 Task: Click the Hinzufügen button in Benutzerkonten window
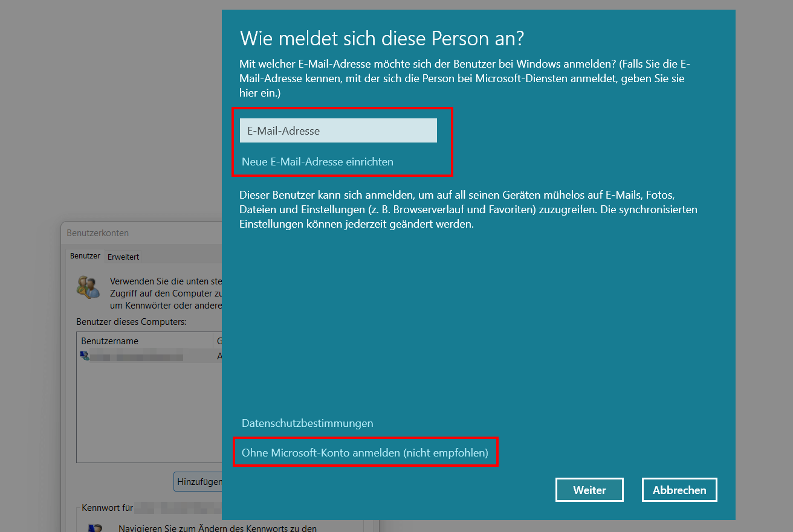tap(198, 482)
